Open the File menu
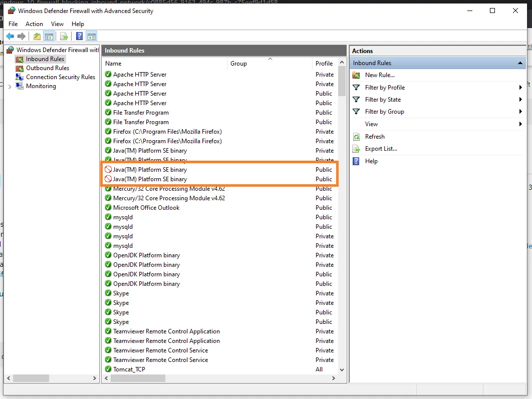The width and height of the screenshot is (532, 399). point(13,24)
